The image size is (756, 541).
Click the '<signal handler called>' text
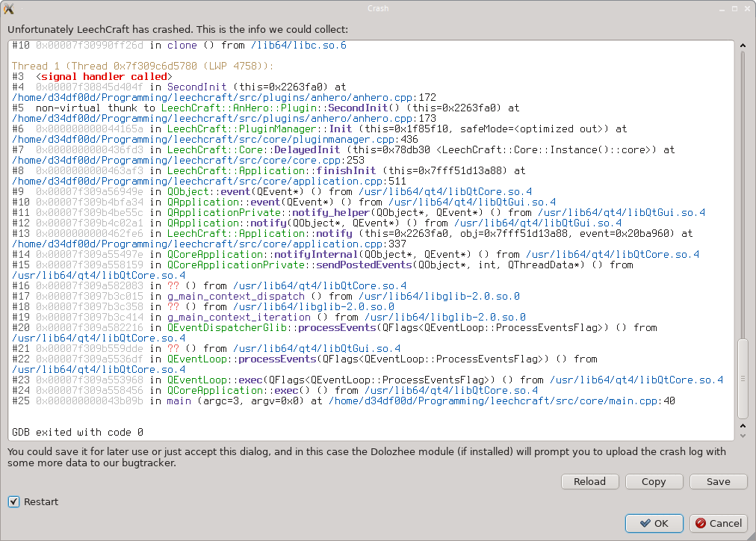[x=104, y=77]
